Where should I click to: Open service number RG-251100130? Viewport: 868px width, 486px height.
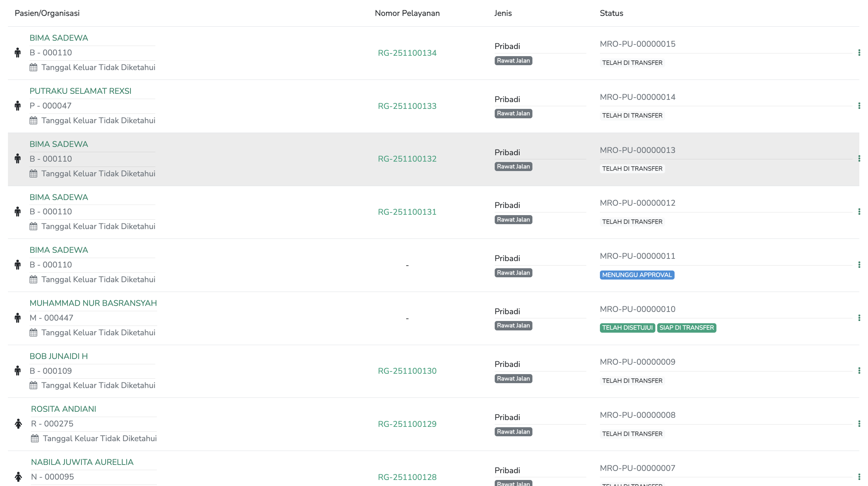(407, 371)
